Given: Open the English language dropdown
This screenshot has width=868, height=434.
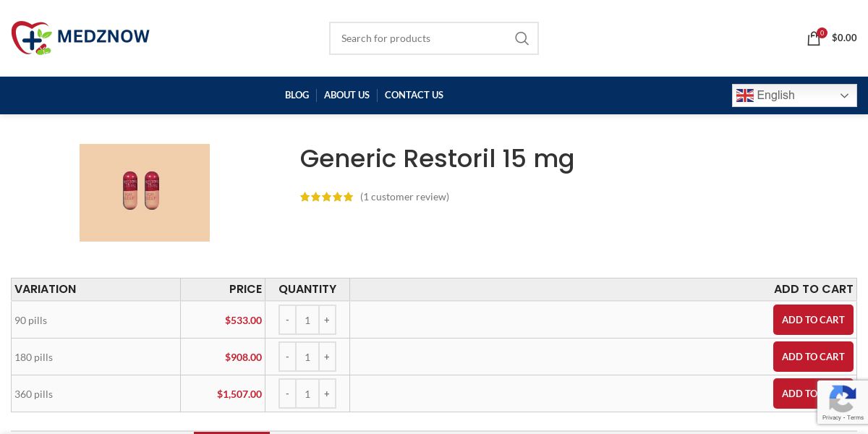Looking at the screenshot, I should coord(794,95).
